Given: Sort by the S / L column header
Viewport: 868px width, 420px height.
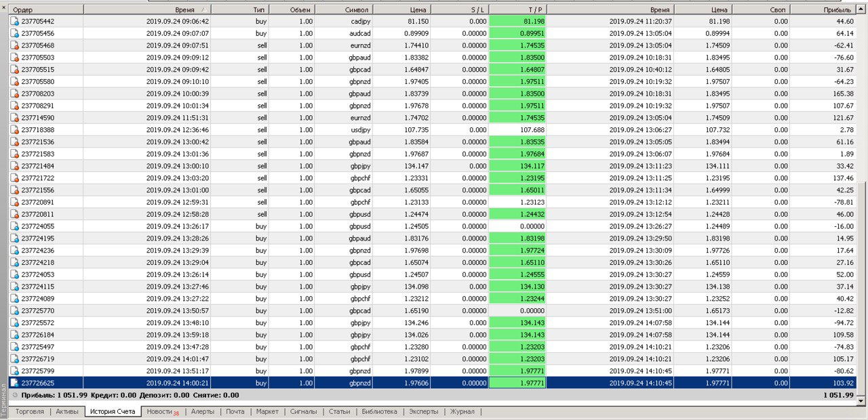Looking at the screenshot, I should pos(460,9).
